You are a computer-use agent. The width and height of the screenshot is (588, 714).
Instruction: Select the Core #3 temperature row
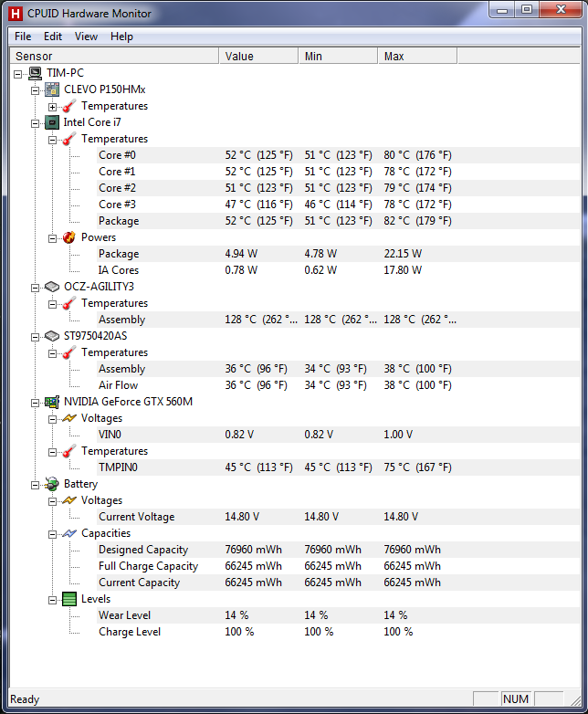click(x=339, y=205)
